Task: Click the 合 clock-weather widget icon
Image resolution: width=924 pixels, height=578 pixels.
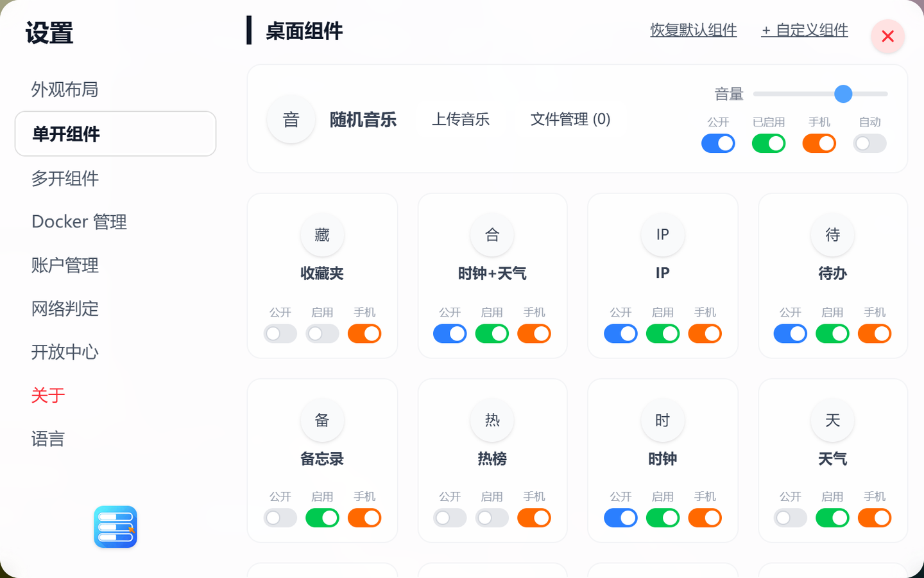Action: click(492, 234)
